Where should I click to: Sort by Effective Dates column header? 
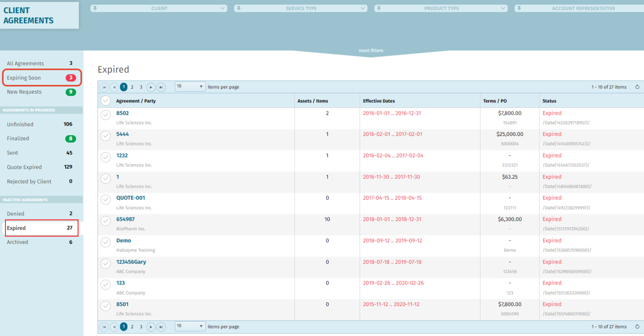(x=379, y=101)
